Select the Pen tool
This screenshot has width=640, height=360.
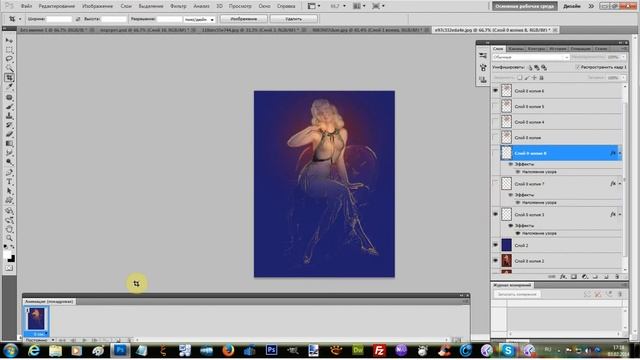pyautogui.click(x=9, y=172)
